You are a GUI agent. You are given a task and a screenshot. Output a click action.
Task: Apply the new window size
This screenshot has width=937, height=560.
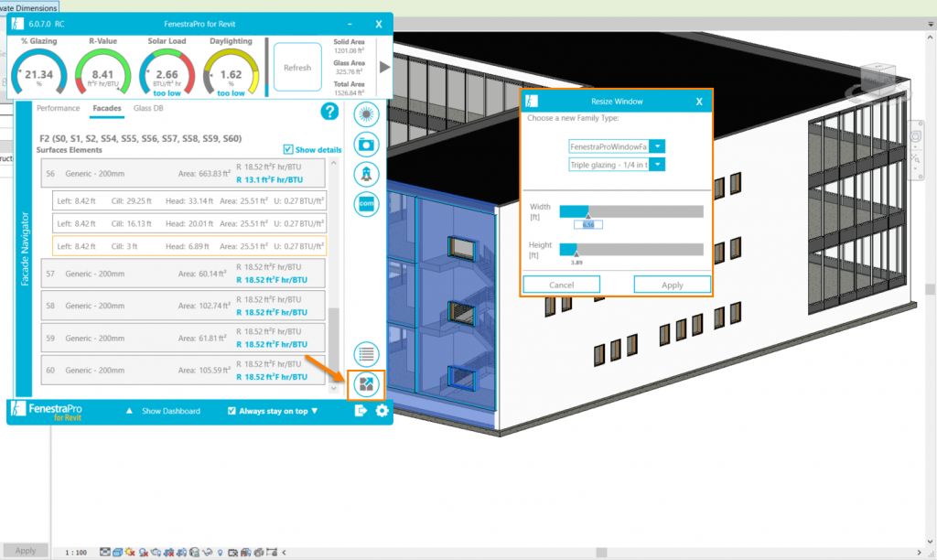coord(673,285)
